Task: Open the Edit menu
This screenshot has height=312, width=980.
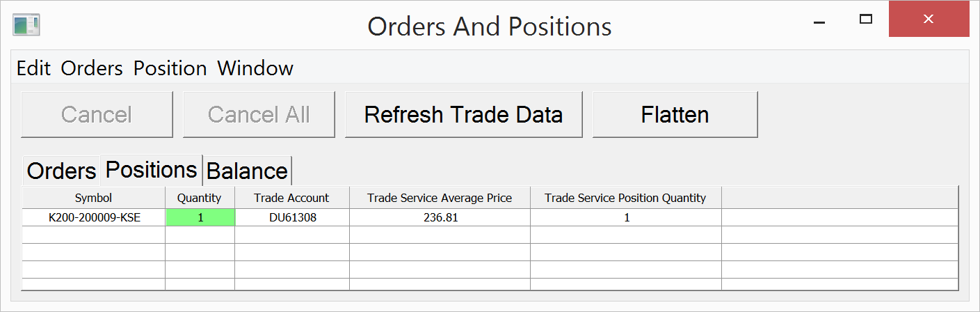Action: 33,68
